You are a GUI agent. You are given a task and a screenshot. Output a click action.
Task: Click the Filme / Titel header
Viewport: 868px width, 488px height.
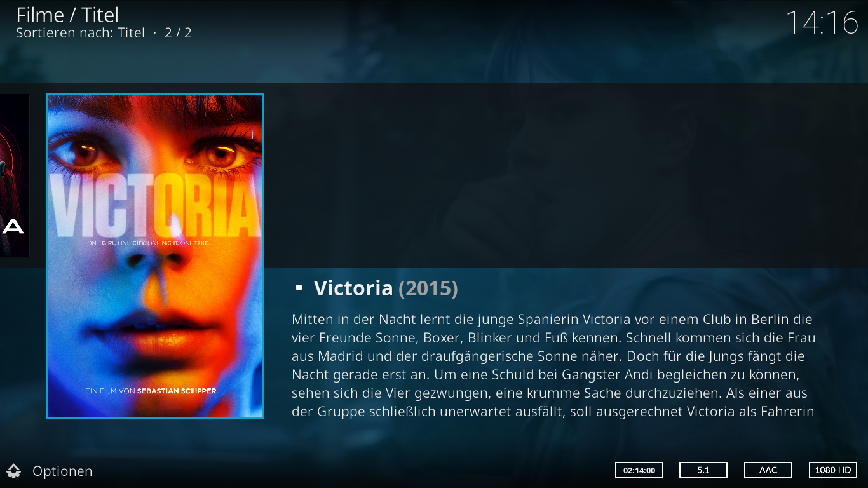click(x=67, y=14)
